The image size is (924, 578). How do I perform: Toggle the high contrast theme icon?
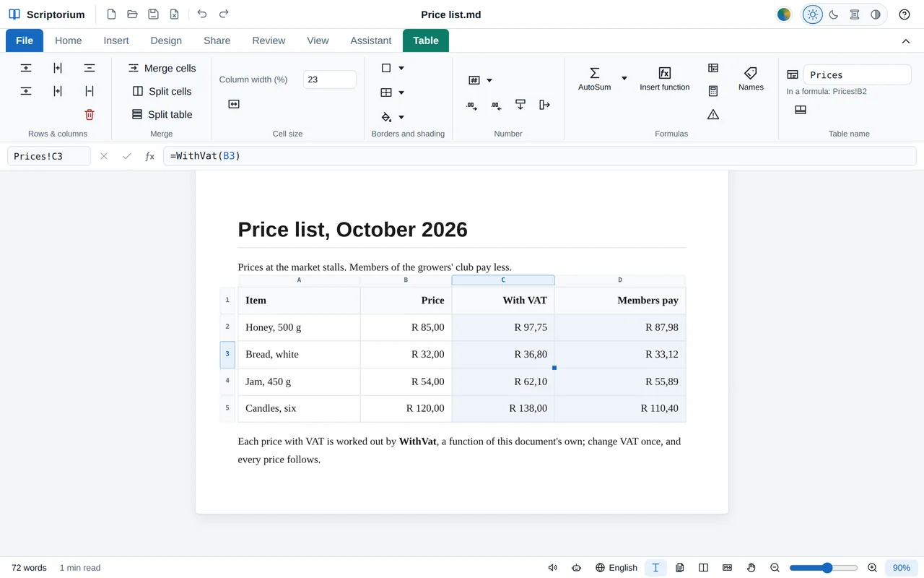(876, 14)
